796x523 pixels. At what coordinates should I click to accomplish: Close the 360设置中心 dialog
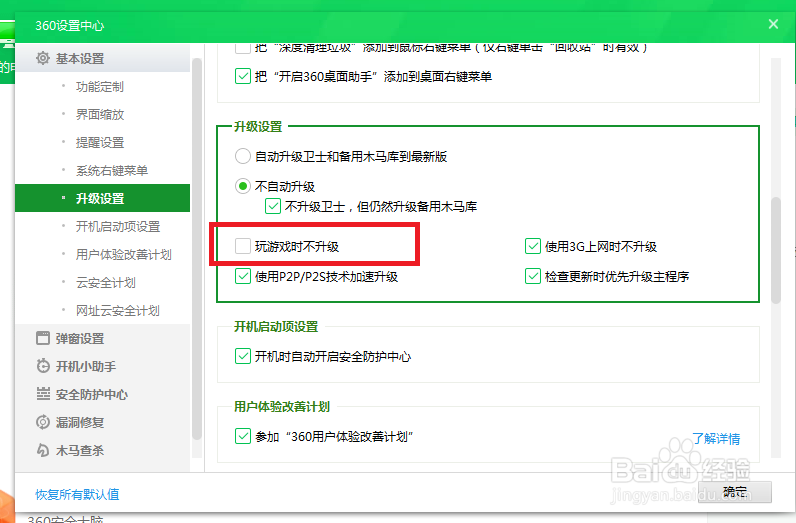pyautogui.click(x=773, y=24)
